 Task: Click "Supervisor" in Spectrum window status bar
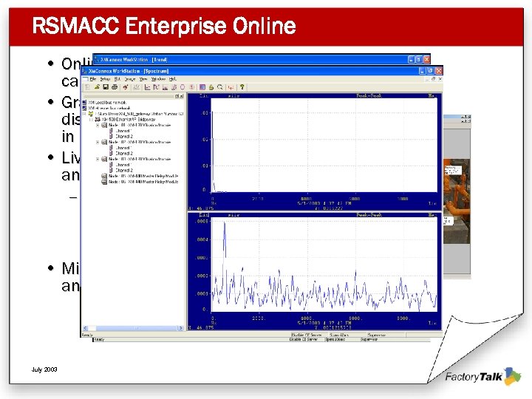coord(377,335)
